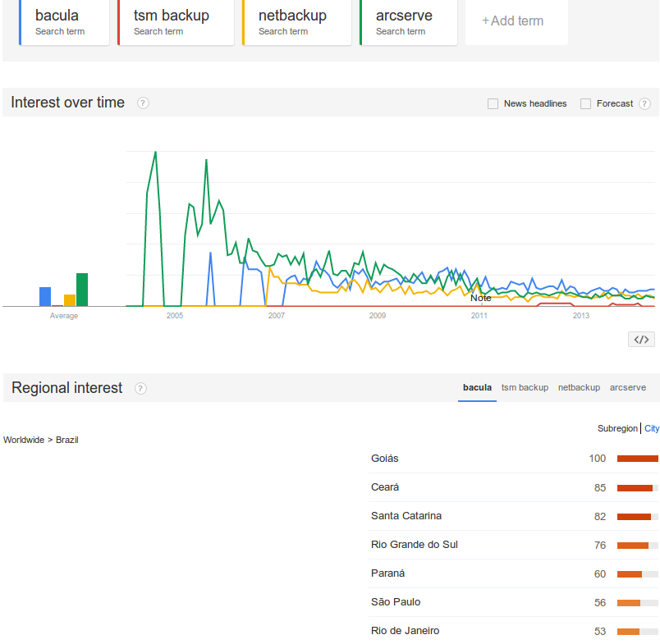Image resolution: width=660 pixels, height=644 pixels.
Task: Click the 2013 axis label
Action: point(581,316)
